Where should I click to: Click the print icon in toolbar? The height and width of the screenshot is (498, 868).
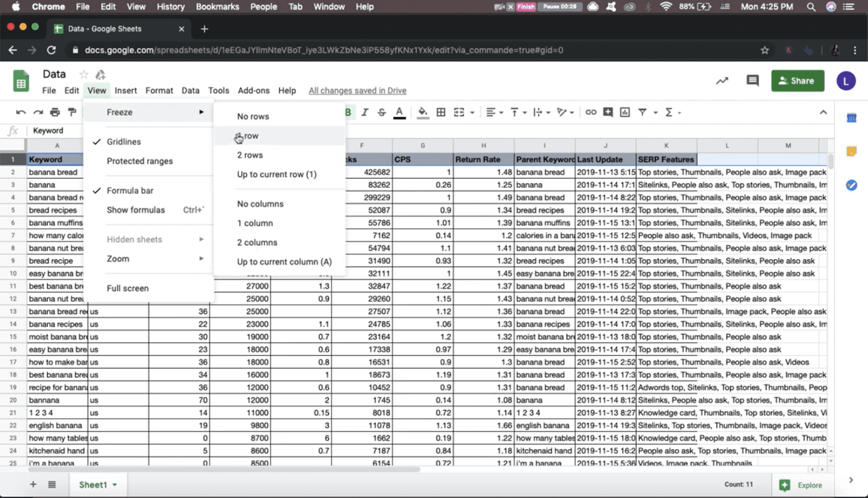[x=55, y=112]
